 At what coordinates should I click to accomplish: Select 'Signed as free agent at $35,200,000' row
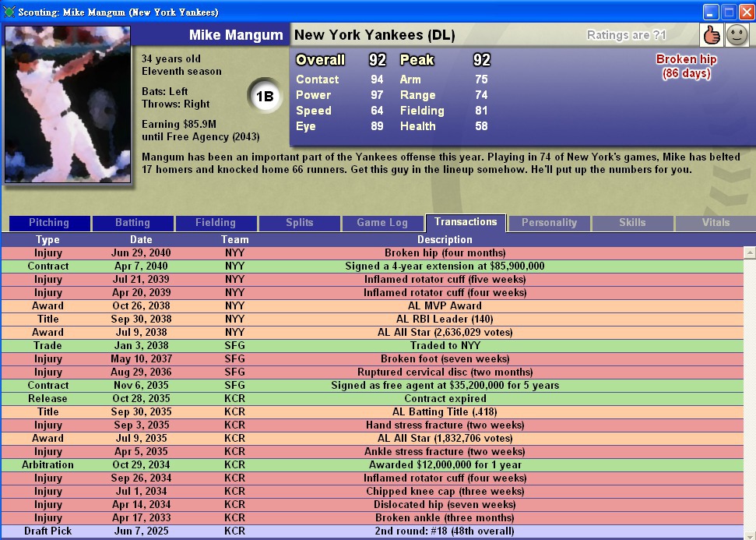coord(372,386)
